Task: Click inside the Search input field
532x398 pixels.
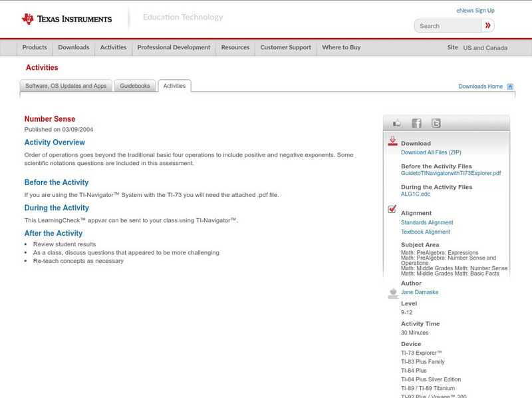Action: click(x=448, y=26)
